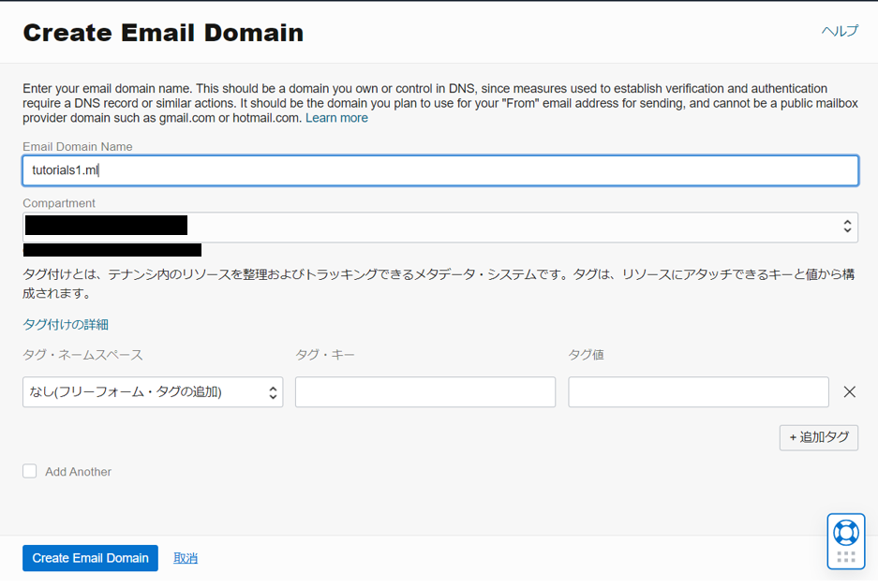The width and height of the screenshot is (878, 588).
Task: Open the タグ付けの詳細 link
Action: 66,324
